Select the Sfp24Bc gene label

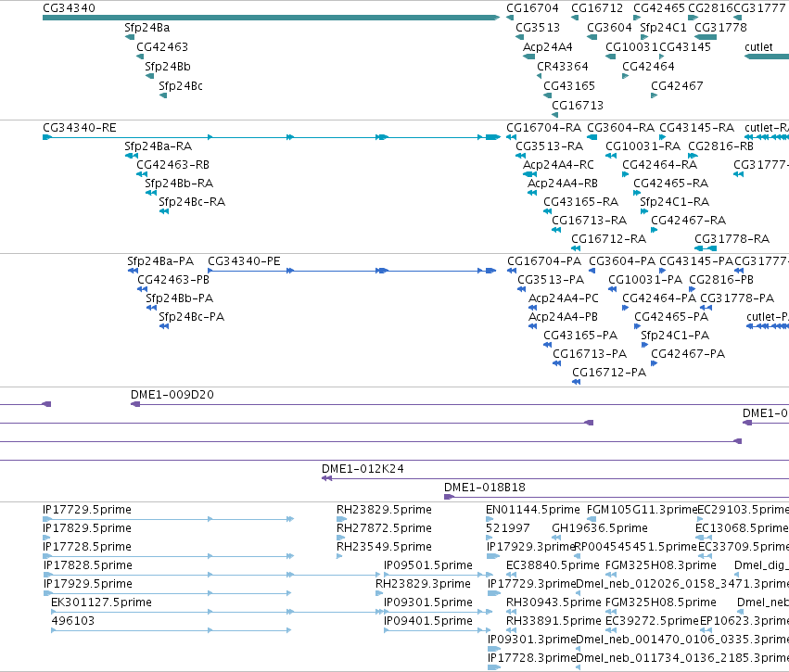click(181, 86)
